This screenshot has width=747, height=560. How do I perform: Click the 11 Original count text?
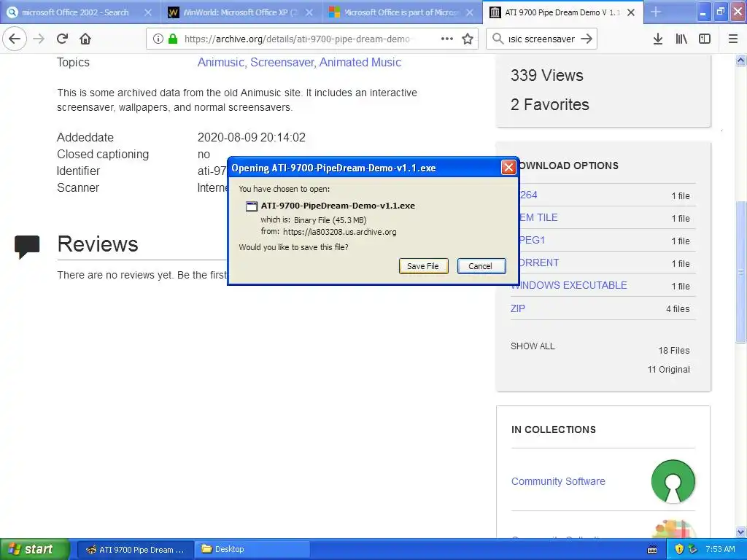click(668, 370)
